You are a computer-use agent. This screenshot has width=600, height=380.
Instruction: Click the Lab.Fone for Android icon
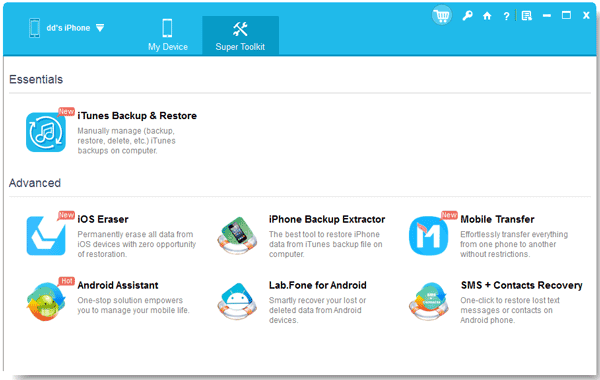[x=237, y=302]
